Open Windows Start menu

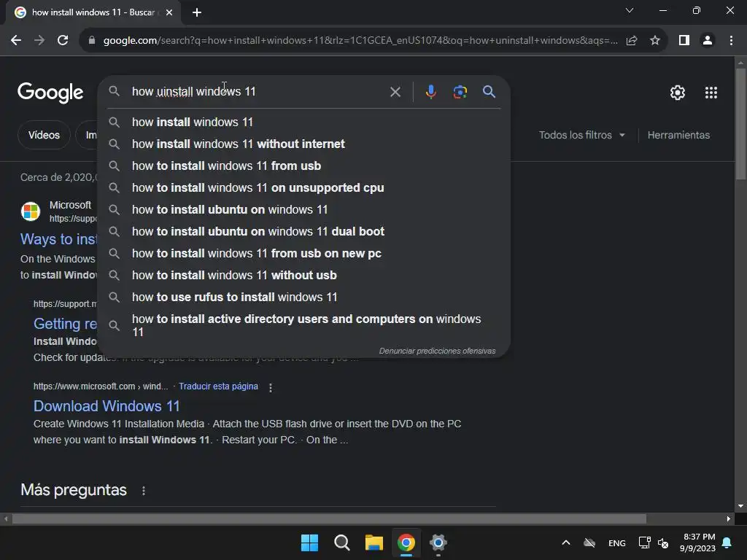(x=309, y=542)
